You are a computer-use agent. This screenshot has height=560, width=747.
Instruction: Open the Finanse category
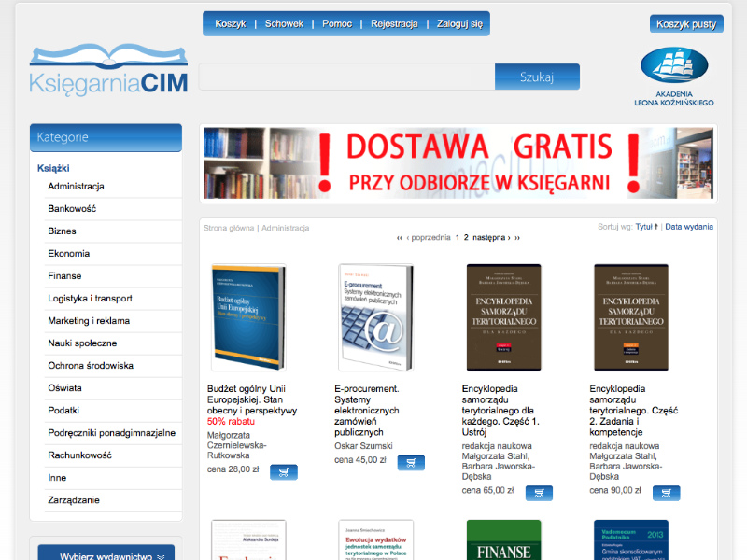[64, 275]
